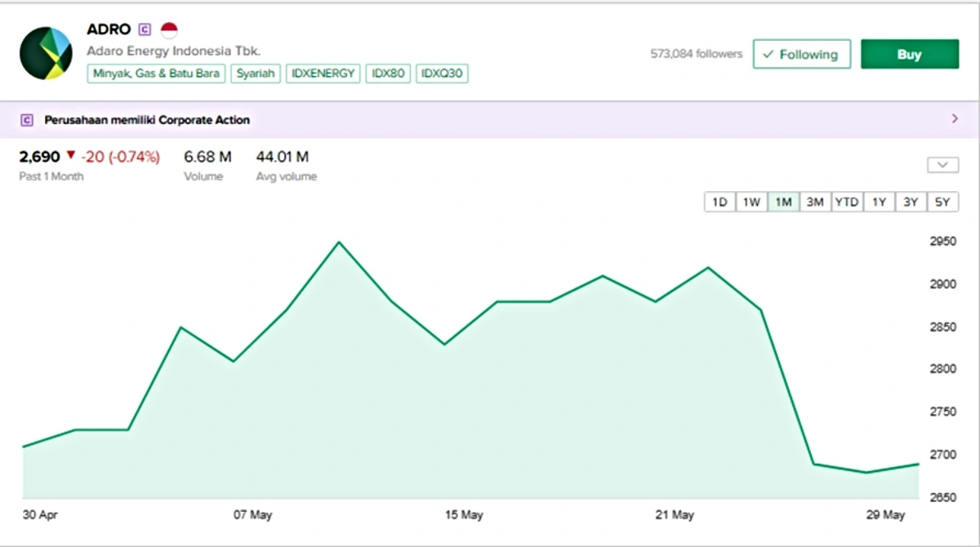The height and width of the screenshot is (547, 980).
Task: Open the IDX80 index tag
Action: pyautogui.click(x=388, y=73)
